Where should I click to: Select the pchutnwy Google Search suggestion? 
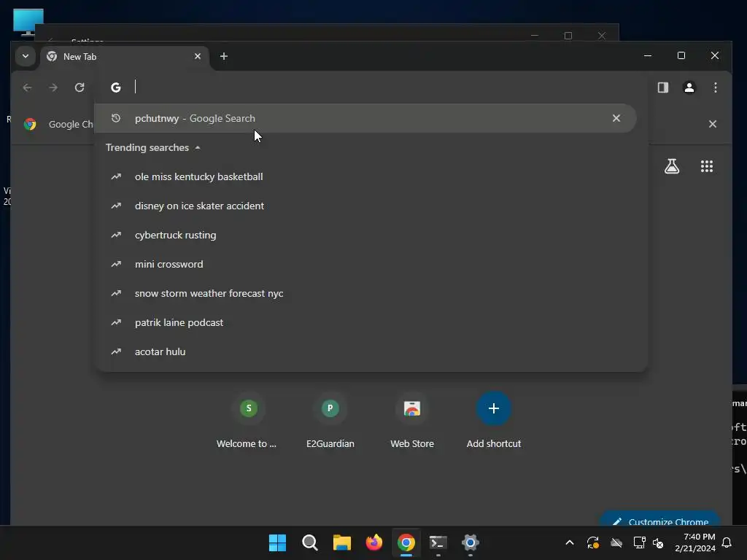(365, 118)
